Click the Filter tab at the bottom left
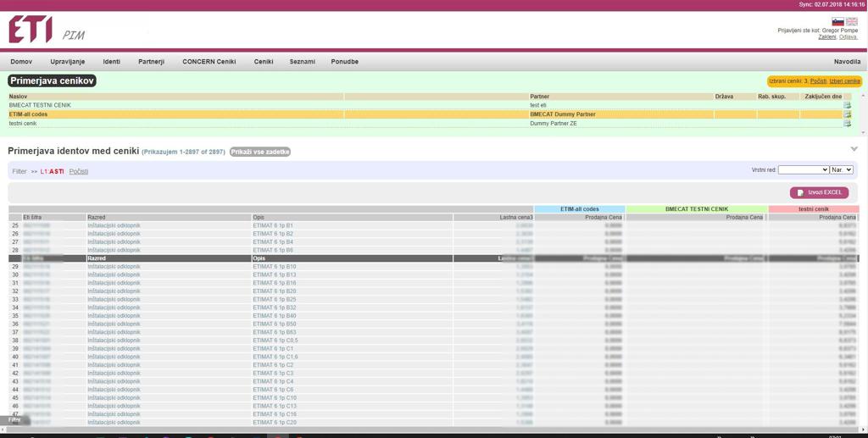The height and width of the screenshot is (438, 868). pyautogui.click(x=14, y=419)
